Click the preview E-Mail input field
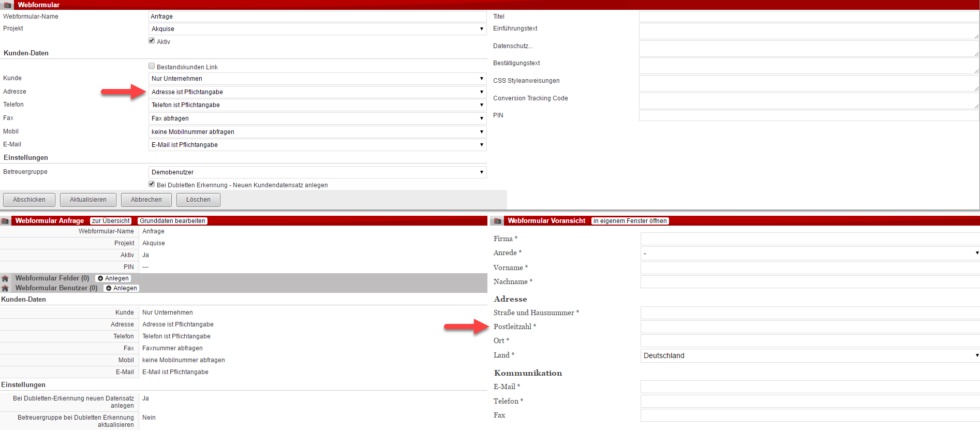 [x=810, y=387]
